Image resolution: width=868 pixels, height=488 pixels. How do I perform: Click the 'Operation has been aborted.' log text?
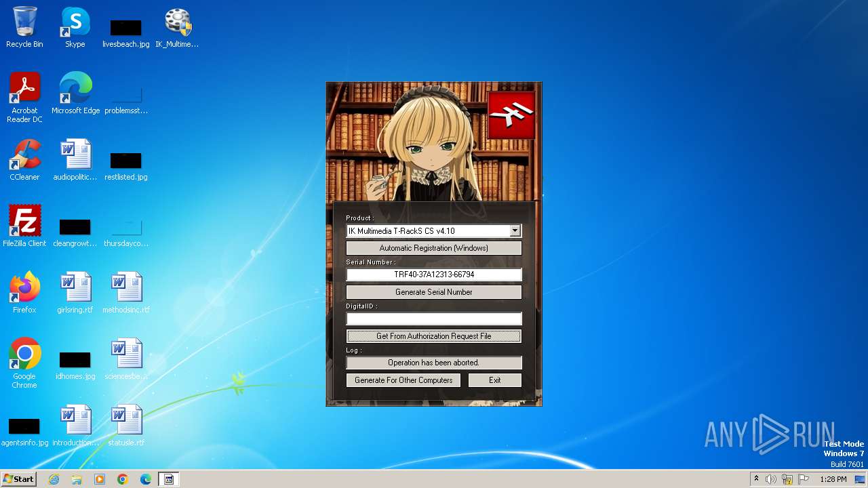(x=434, y=363)
